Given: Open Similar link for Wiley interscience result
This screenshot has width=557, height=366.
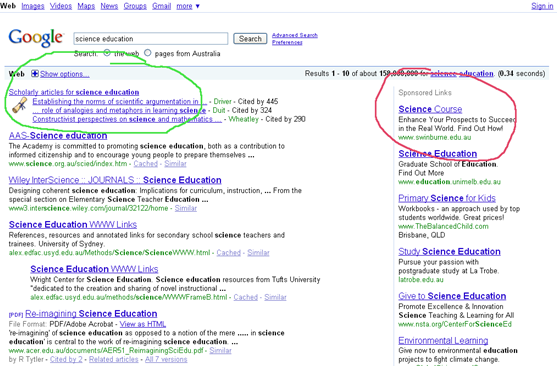Looking at the screenshot, I should coord(185,208).
